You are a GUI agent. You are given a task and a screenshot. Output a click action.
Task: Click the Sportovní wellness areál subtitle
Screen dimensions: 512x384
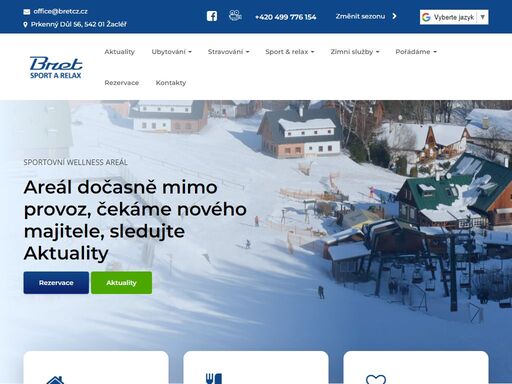pos(75,162)
